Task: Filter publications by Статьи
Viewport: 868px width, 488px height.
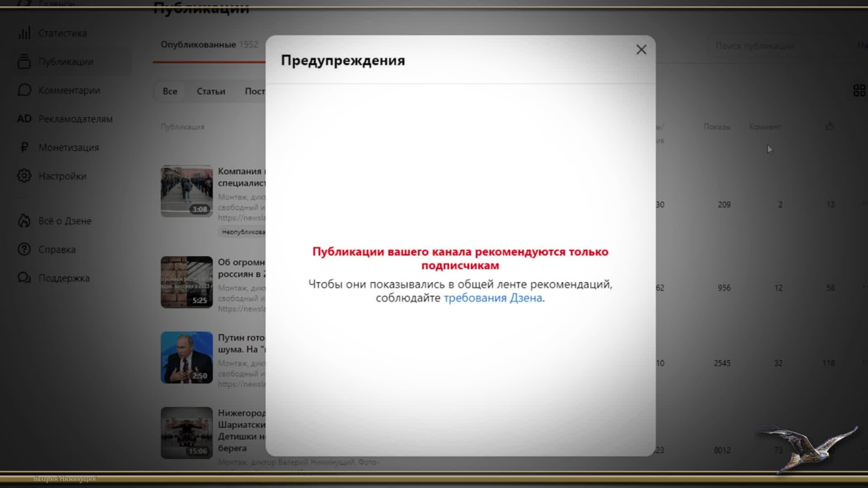Action: pyautogui.click(x=211, y=91)
